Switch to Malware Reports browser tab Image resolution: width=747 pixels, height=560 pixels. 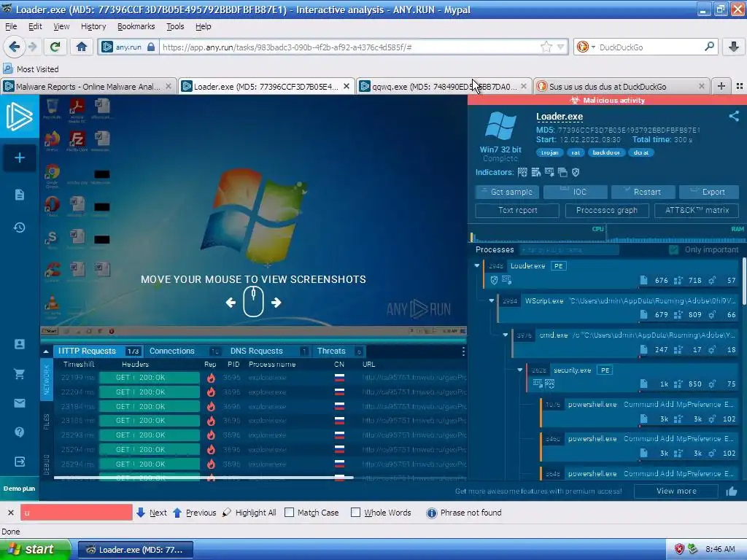point(88,86)
